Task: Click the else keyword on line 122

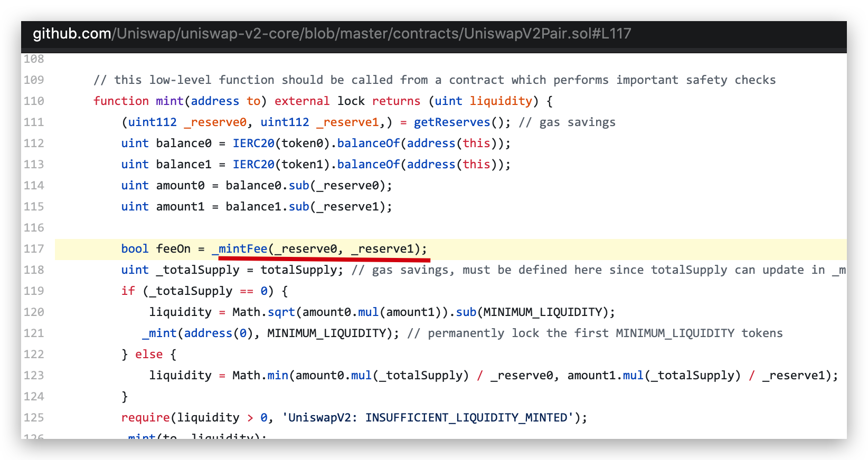Action: [149, 354]
